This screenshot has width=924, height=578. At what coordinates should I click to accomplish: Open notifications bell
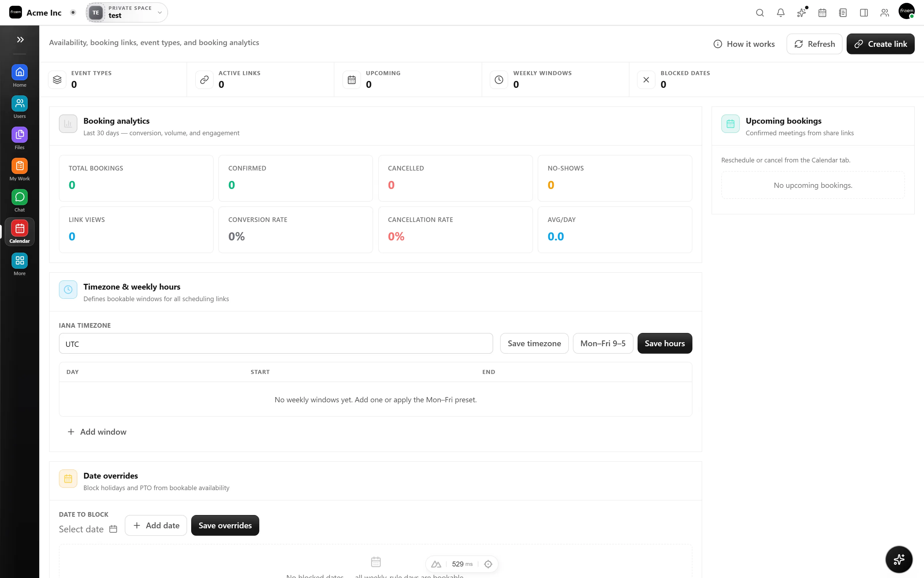pyautogui.click(x=780, y=13)
